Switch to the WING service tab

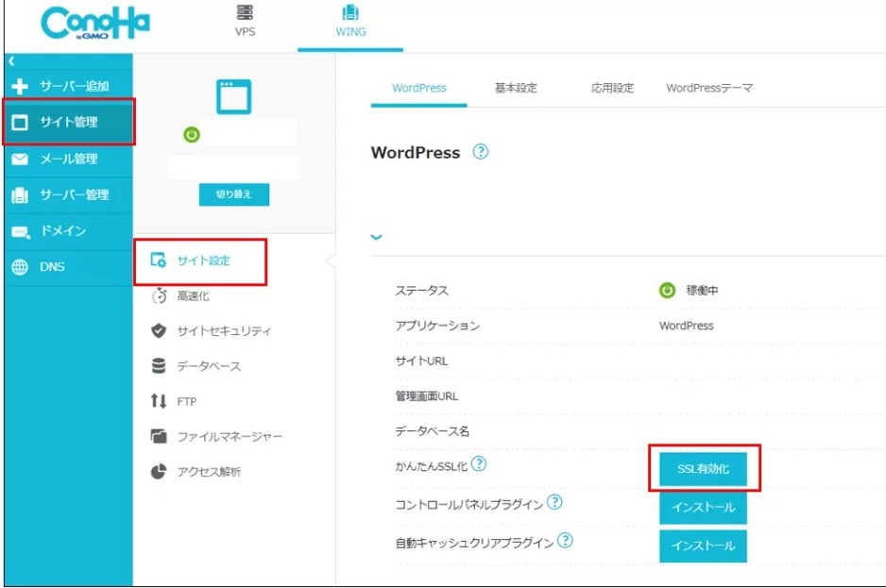point(350,21)
